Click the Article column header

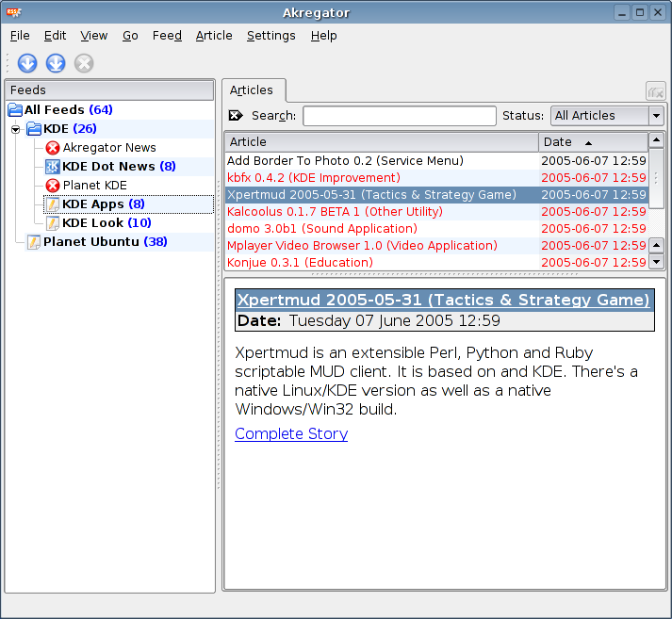[382, 141]
